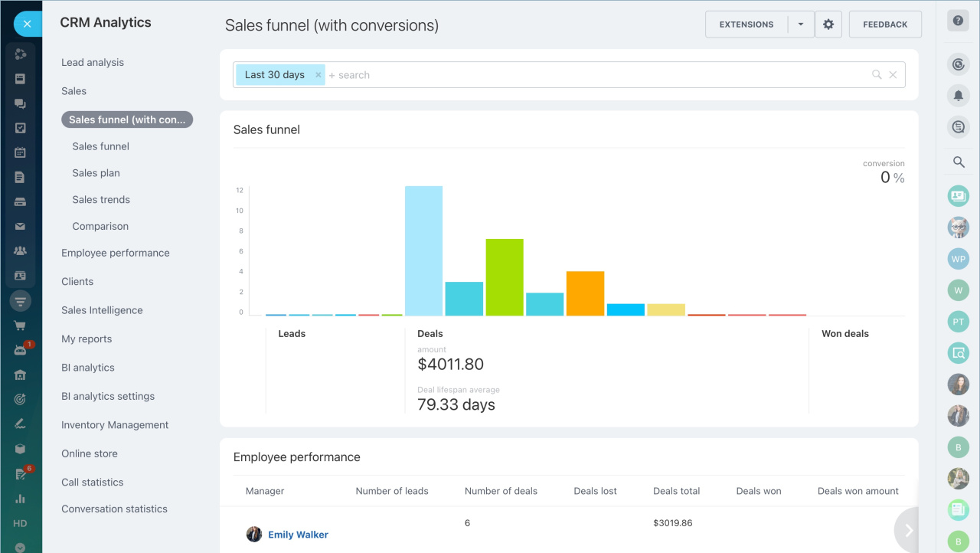Open Emily Walker's profile link
Screen dimensions: 980x553
298,535
